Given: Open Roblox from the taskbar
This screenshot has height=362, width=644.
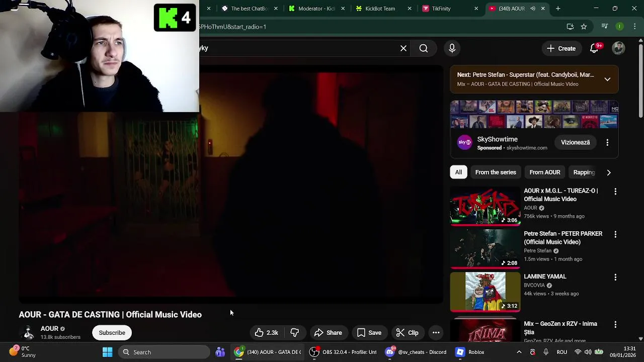Looking at the screenshot, I should 470,352.
